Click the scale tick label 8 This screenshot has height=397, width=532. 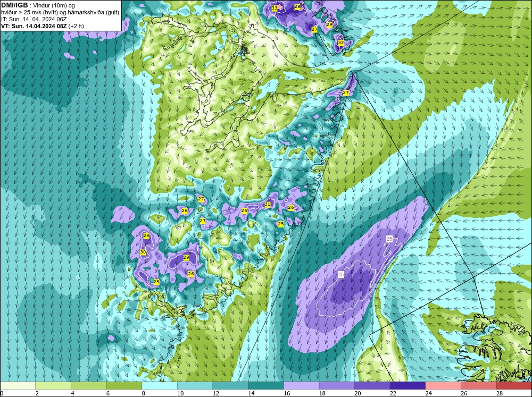pos(143,393)
